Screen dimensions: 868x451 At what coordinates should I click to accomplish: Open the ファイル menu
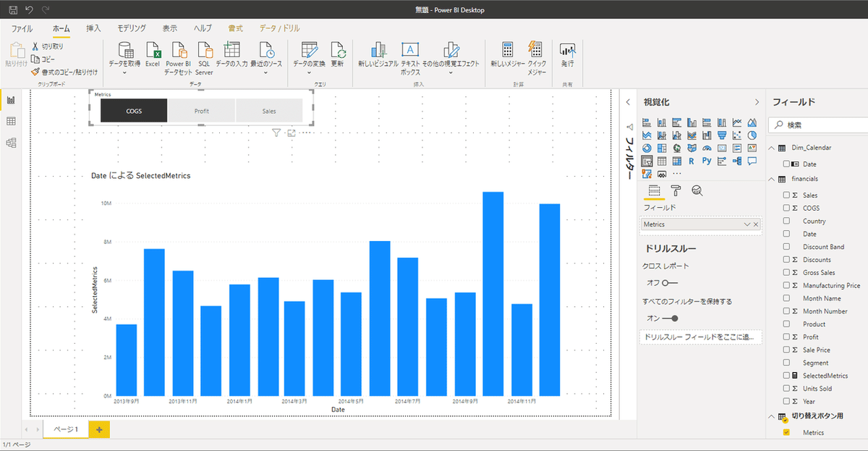pyautogui.click(x=22, y=28)
